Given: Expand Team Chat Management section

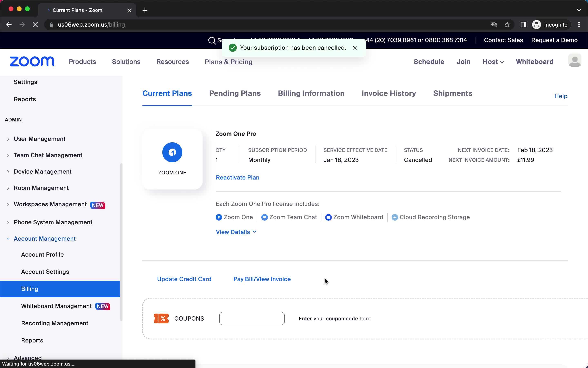Looking at the screenshot, I should click(x=8, y=155).
